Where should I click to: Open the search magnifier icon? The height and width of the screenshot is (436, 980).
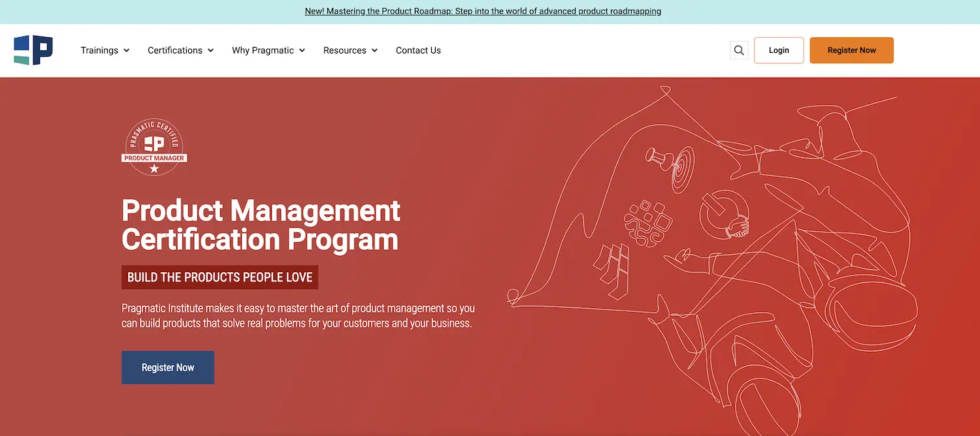pyautogui.click(x=739, y=50)
